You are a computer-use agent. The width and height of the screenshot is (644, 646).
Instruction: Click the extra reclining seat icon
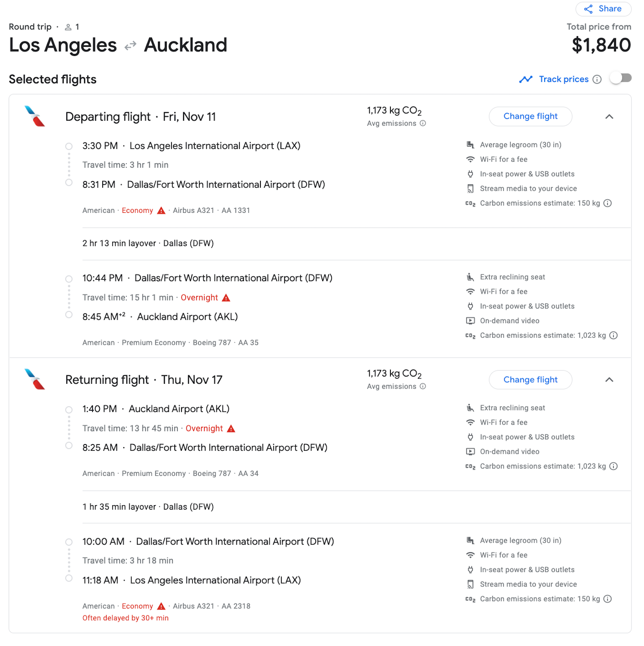[470, 277]
